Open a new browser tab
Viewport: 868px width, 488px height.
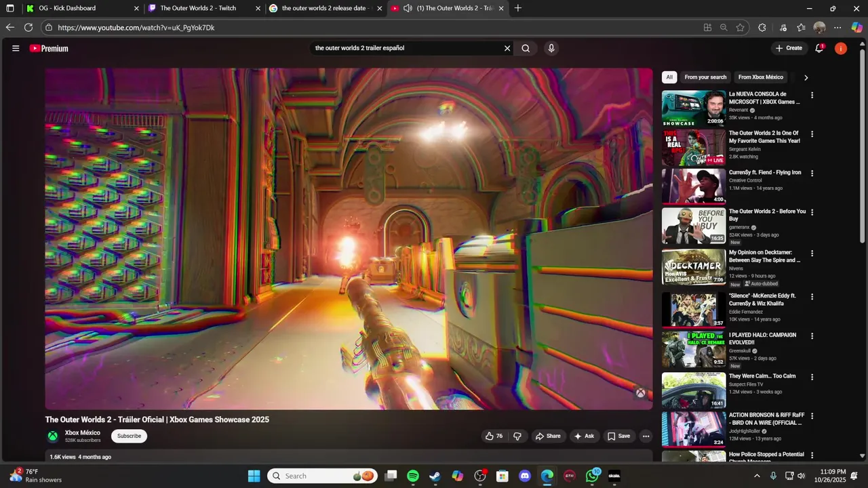518,8
